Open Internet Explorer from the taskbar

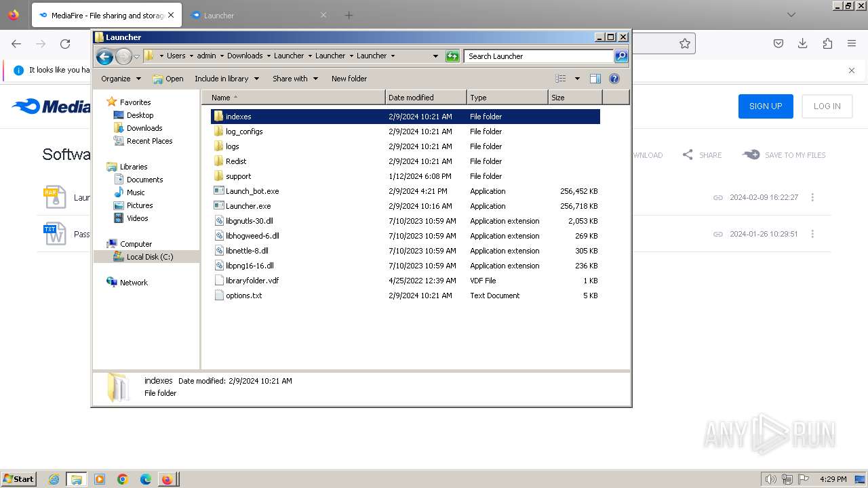[54, 479]
